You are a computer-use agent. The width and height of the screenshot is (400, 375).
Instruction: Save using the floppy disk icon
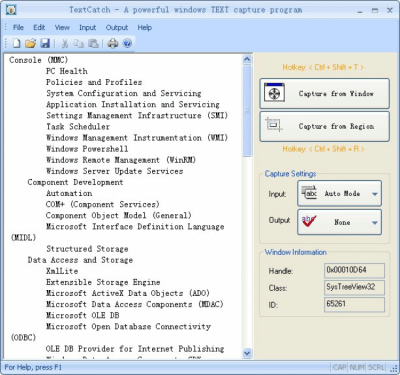(x=45, y=43)
